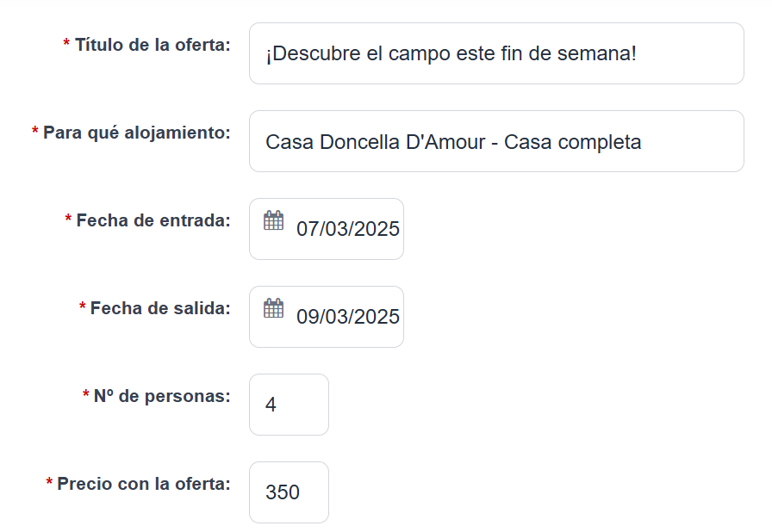Click red asterisk beside Fecha de salida
The height and width of the screenshot is (532, 772).
pos(82,306)
